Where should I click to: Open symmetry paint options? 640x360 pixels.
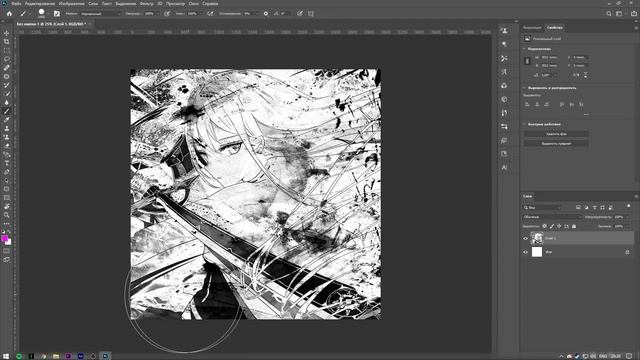[311, 13]
